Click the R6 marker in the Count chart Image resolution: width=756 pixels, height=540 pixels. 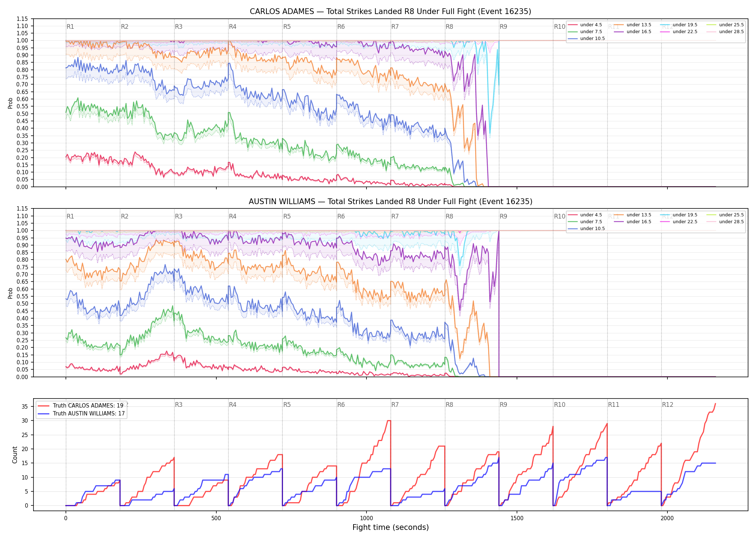tap(341, 405)
